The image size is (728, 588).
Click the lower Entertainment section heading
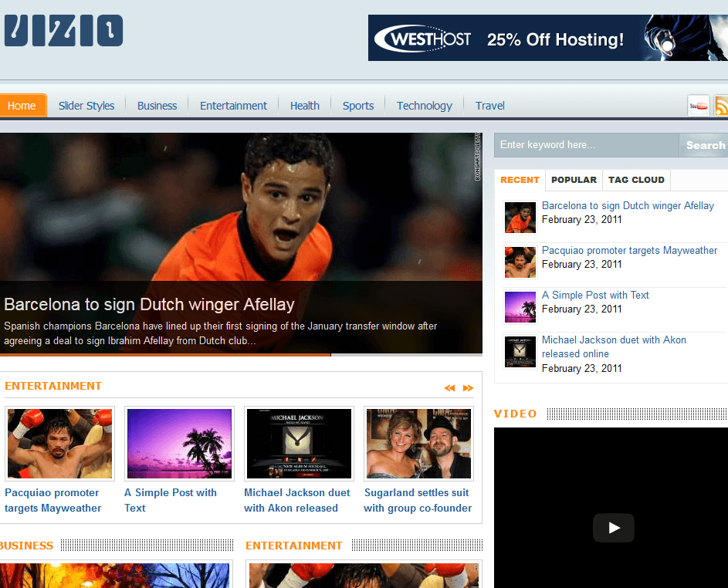(x=294, y=546)
